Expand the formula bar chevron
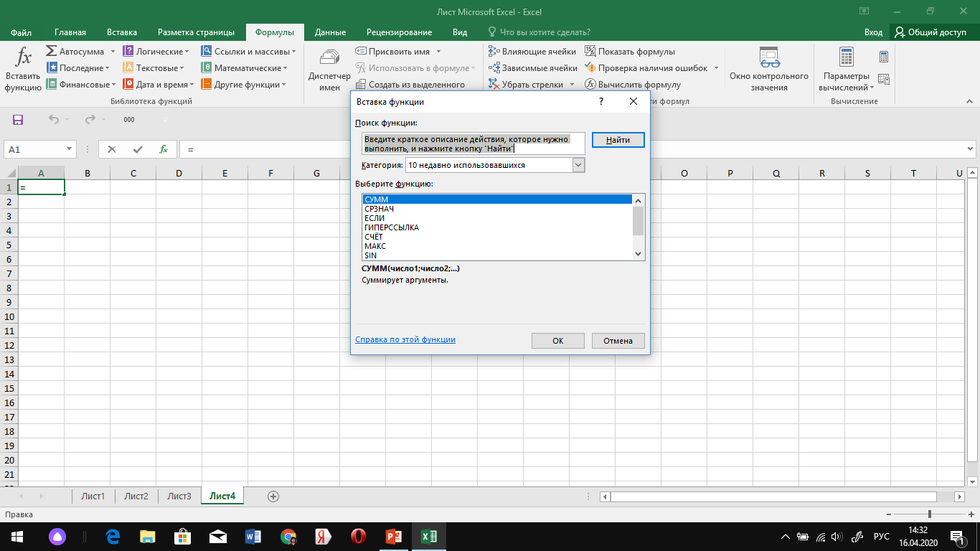This screenshot has height=551, width=980. 971,149
